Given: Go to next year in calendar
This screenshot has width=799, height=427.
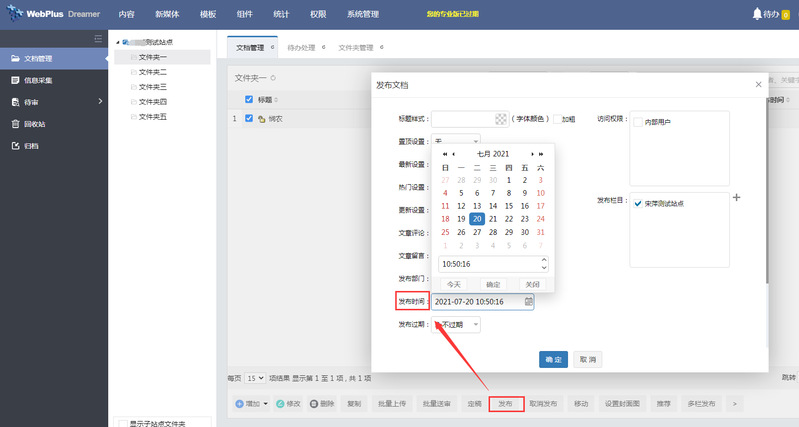Looking at the screenshot, I should [x=541, y=154].
